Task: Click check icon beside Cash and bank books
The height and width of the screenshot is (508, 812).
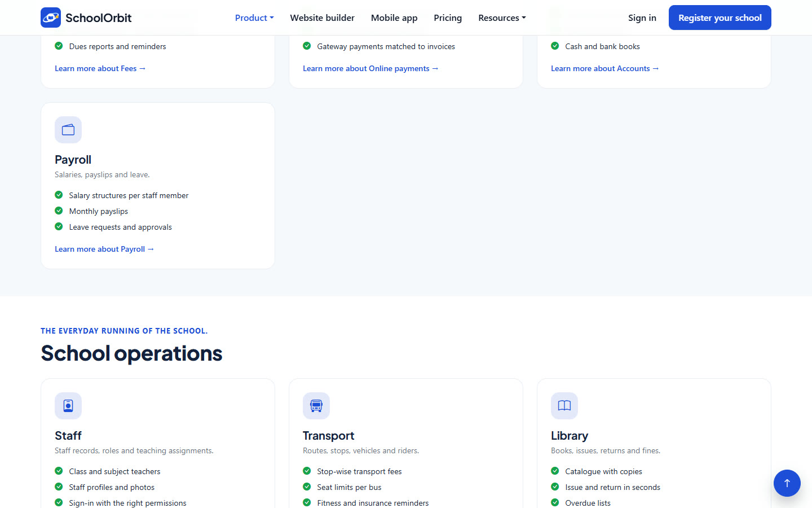Action: tap(555, 46)
